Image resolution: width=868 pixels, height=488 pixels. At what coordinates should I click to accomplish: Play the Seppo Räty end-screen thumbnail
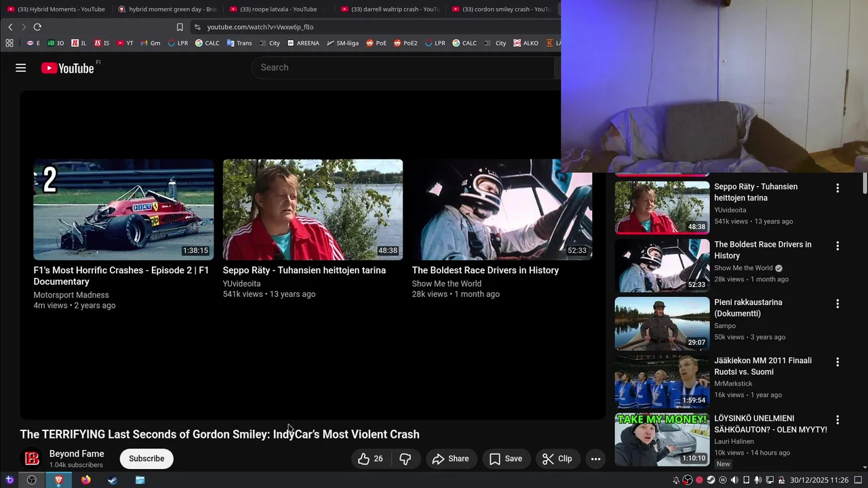click(x=313, y=209)
